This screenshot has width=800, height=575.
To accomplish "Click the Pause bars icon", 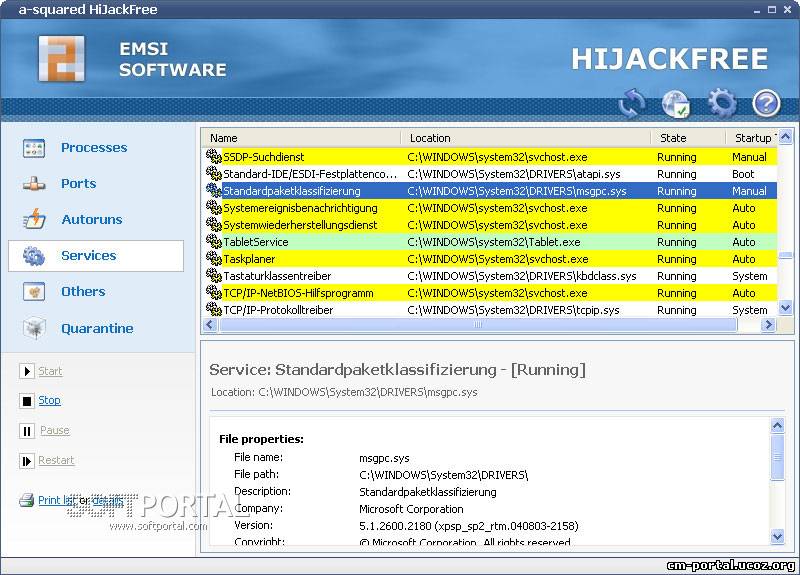I will 27,431.
